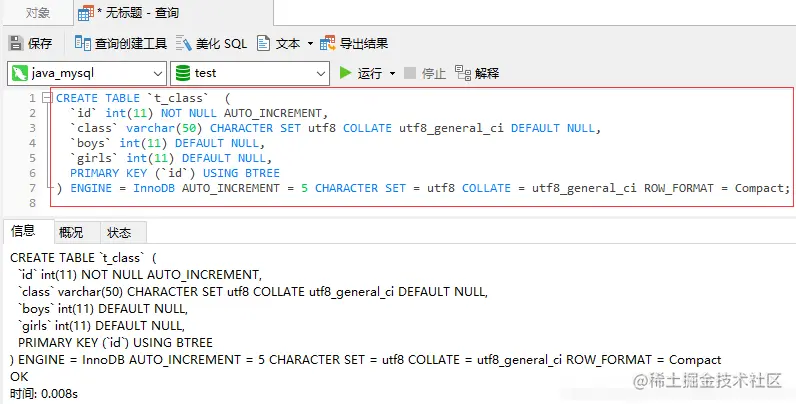Click 'varchar' on editor line 3
The image size is (796, 404).
pos(150,128)
